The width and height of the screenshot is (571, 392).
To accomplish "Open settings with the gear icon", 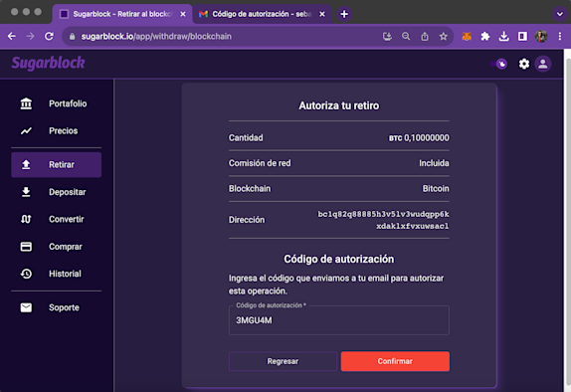I will point(524,64).
